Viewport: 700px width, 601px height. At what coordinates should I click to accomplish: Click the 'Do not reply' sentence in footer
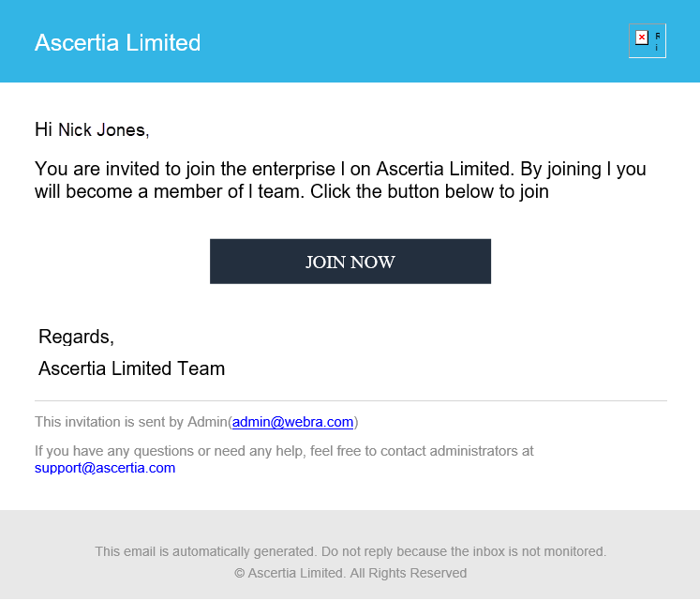coord(464,551)
